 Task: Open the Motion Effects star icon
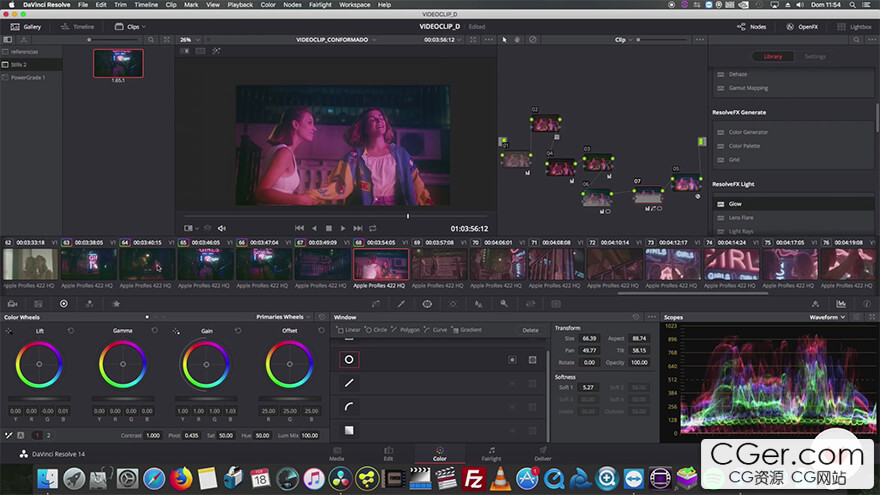pos(116,304)
